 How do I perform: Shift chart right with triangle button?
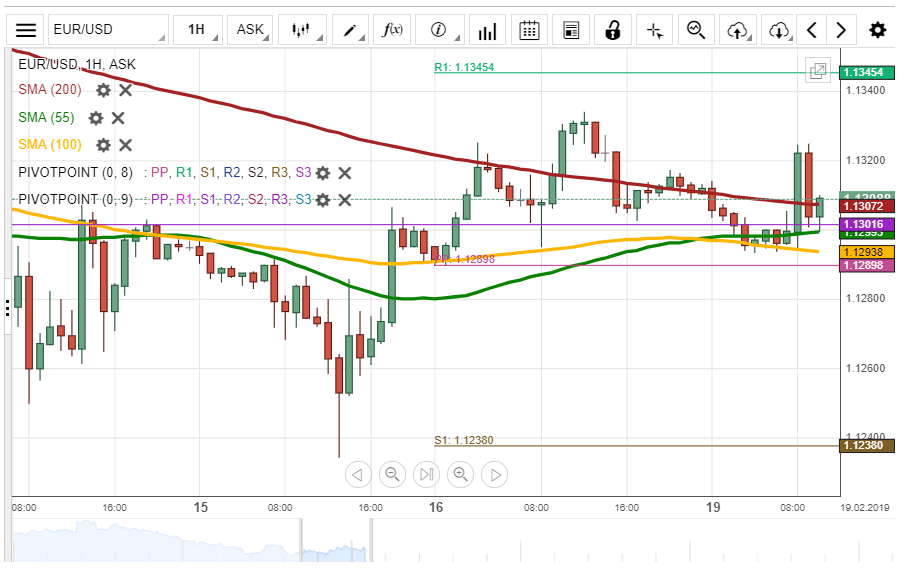point(495,475)
